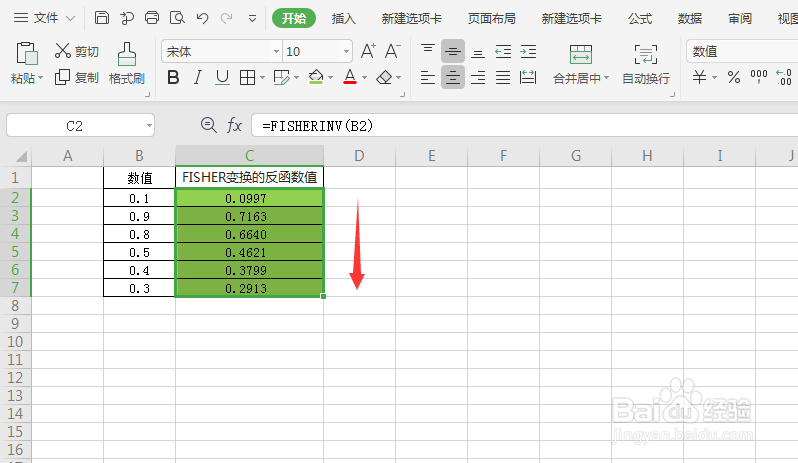
Task: Toggle italic formatting
Action: (198, 78)
